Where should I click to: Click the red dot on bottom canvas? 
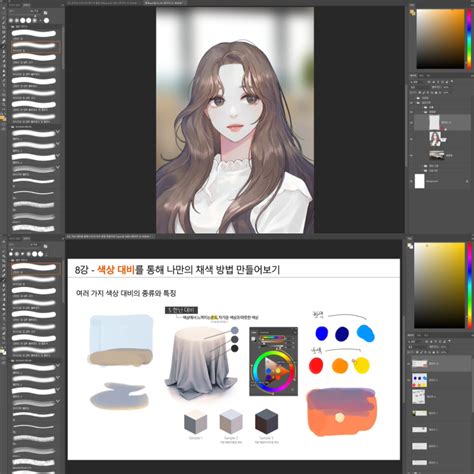pyautogui.click(x=316, y=365)
